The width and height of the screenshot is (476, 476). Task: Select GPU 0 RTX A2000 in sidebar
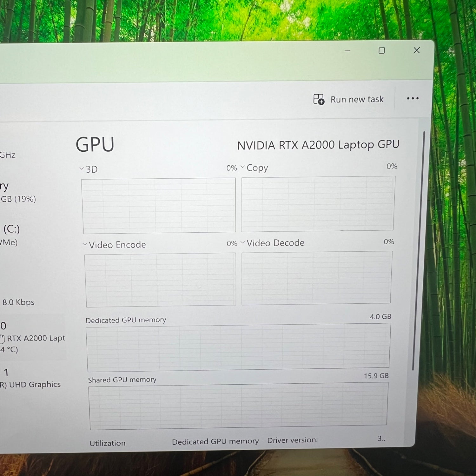point(32,338)
